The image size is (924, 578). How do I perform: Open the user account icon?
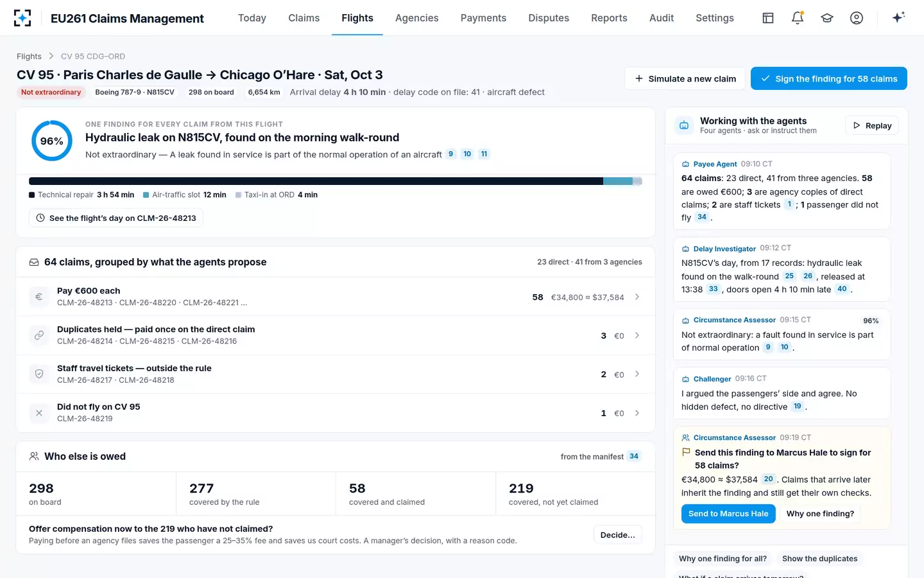(857, 18)
